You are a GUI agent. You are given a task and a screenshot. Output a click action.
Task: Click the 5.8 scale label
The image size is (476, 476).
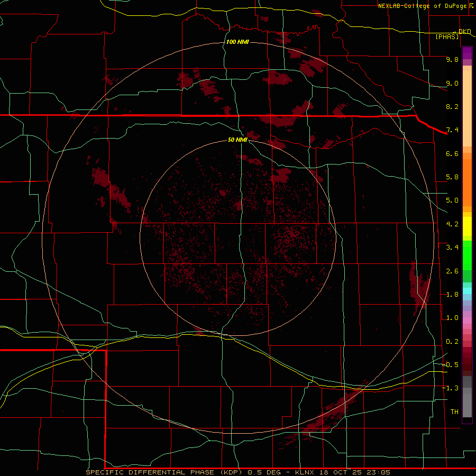452,177
